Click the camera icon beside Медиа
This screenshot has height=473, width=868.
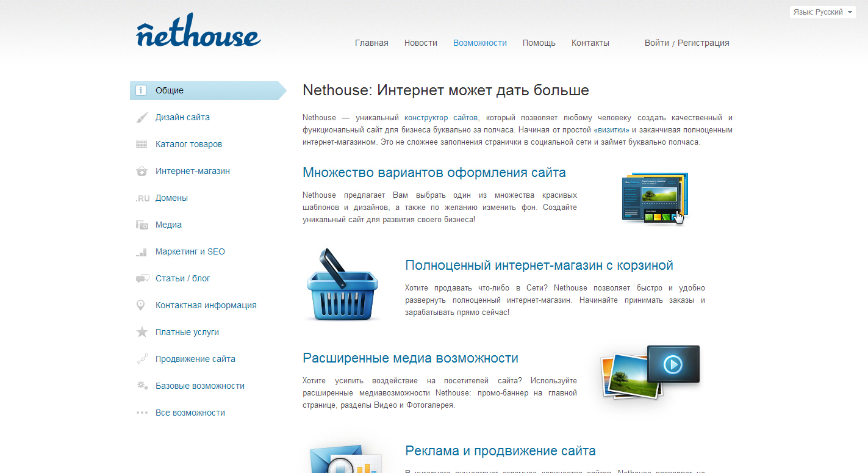click(x=142, y=225)
